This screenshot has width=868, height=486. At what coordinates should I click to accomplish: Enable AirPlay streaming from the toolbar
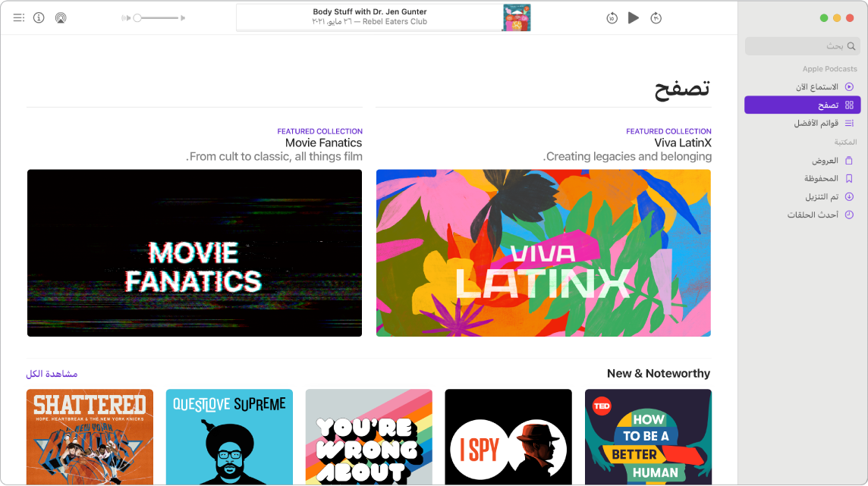click(59, 17)
